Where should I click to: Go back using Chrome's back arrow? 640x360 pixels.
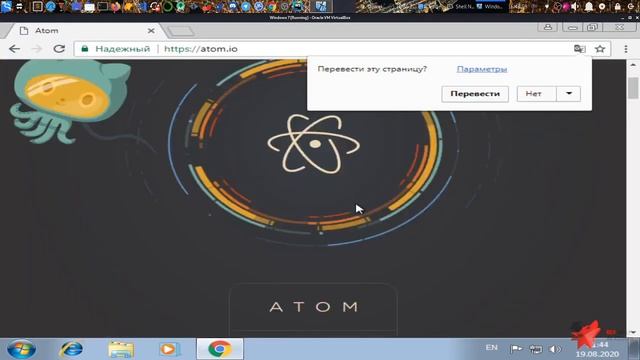click(14, 49)
